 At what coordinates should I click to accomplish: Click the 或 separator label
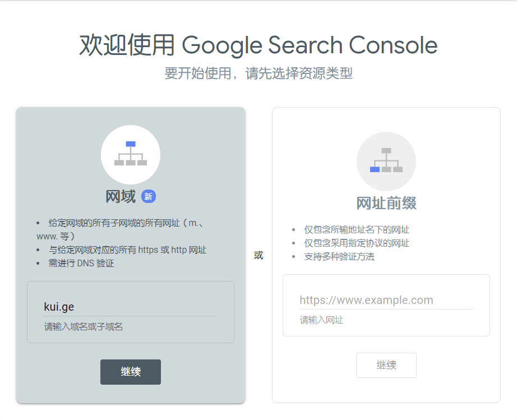[258, 255]
